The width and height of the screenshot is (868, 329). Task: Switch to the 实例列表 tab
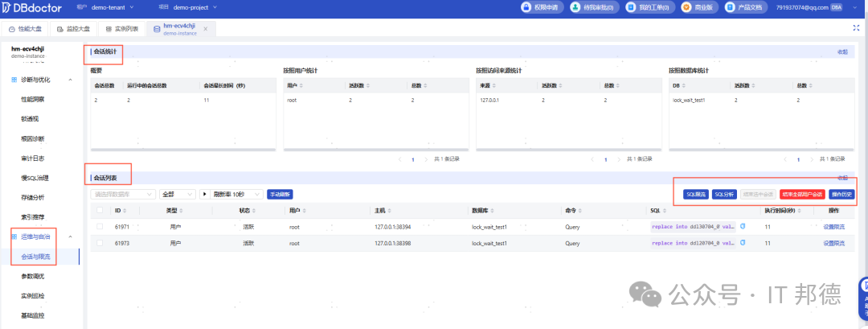tap(122, 29)
